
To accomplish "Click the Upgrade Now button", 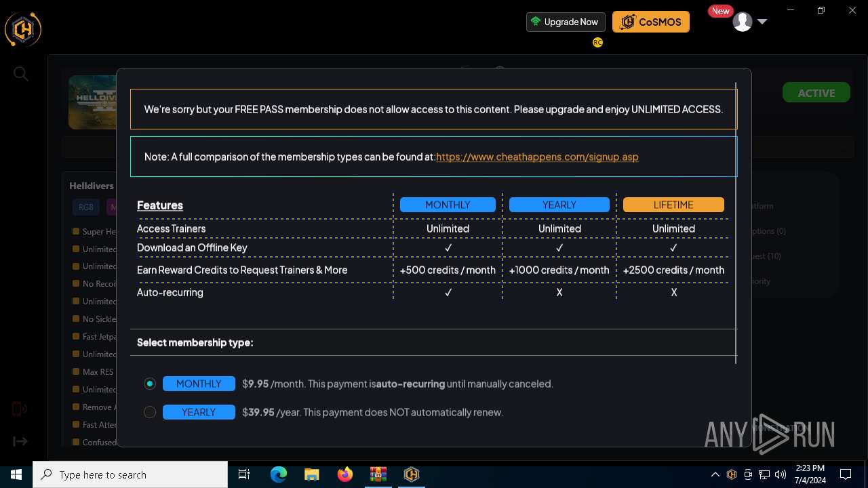I will (x=566, y=22).
